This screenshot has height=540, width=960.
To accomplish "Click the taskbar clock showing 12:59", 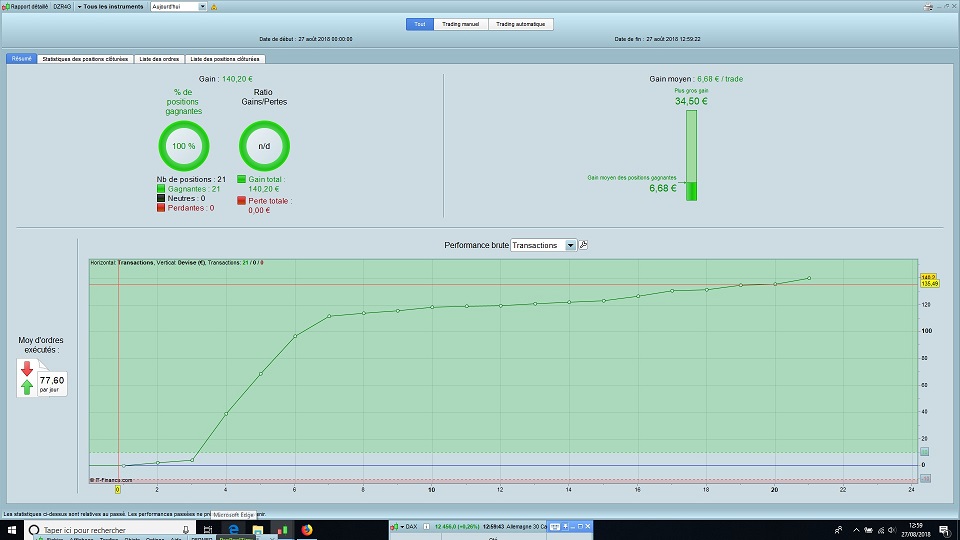I will pyautogui.click(x=915, y=530).
